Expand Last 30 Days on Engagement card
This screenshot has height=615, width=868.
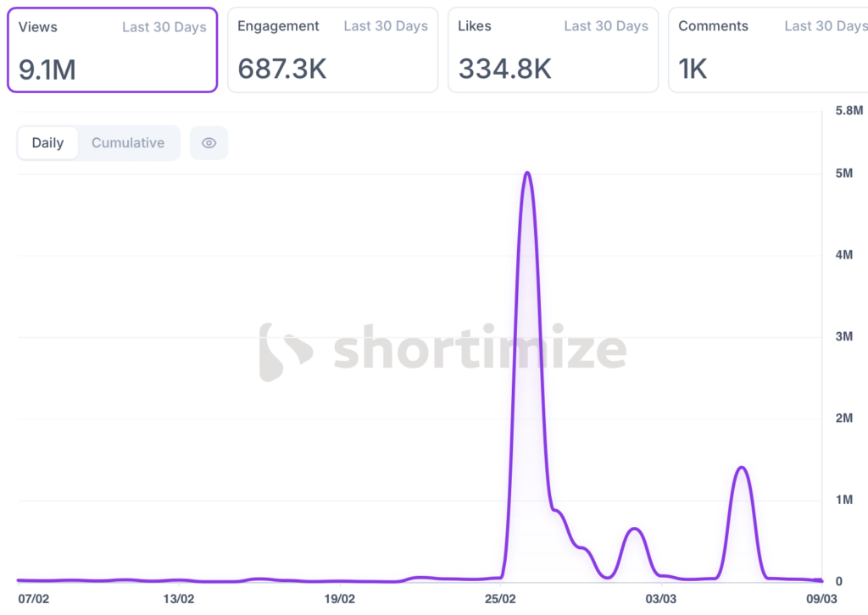386,26
